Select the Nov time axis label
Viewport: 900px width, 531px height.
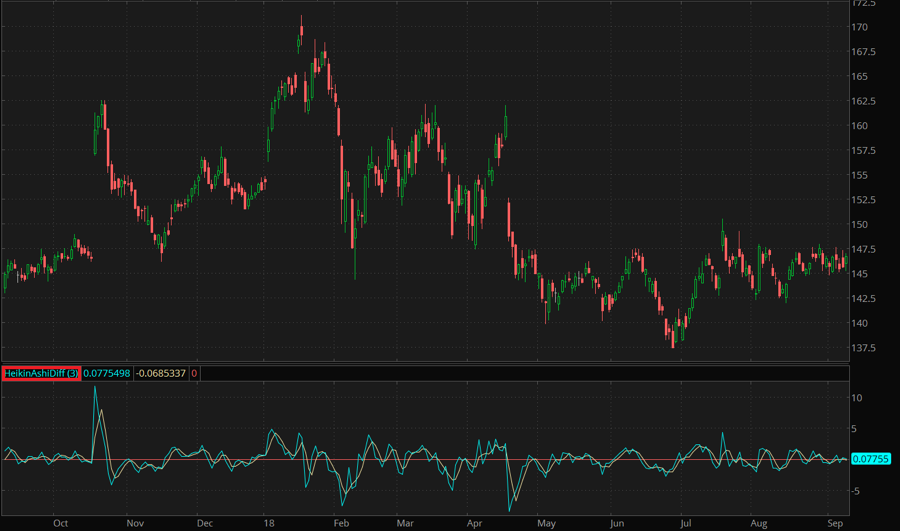click(x=135, y=522)
